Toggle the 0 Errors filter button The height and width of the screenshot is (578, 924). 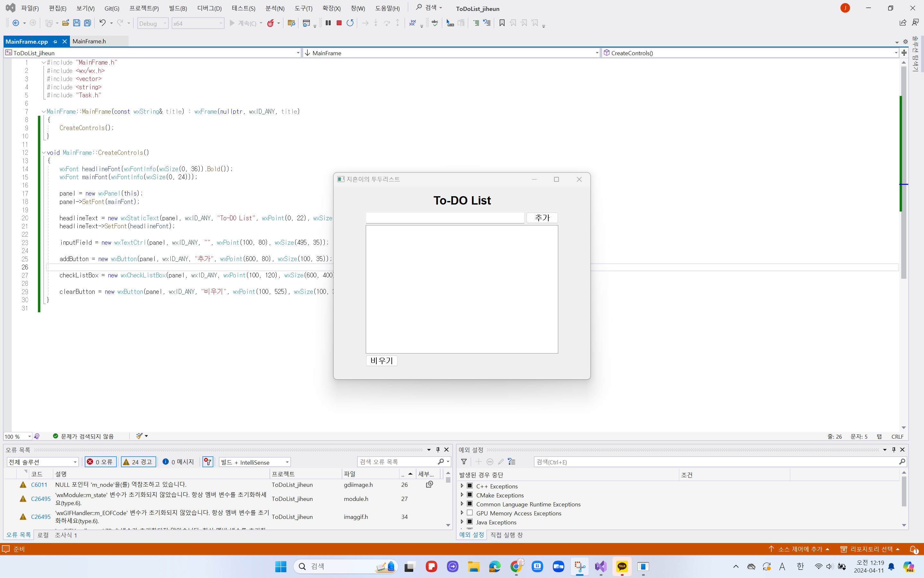100,462
